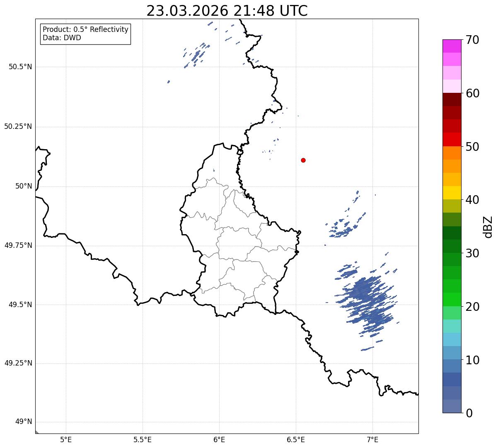Click the latitude label 49.75°N
Image resolution: width=498 pixels, height=448 pixels.
click(18, 245)
